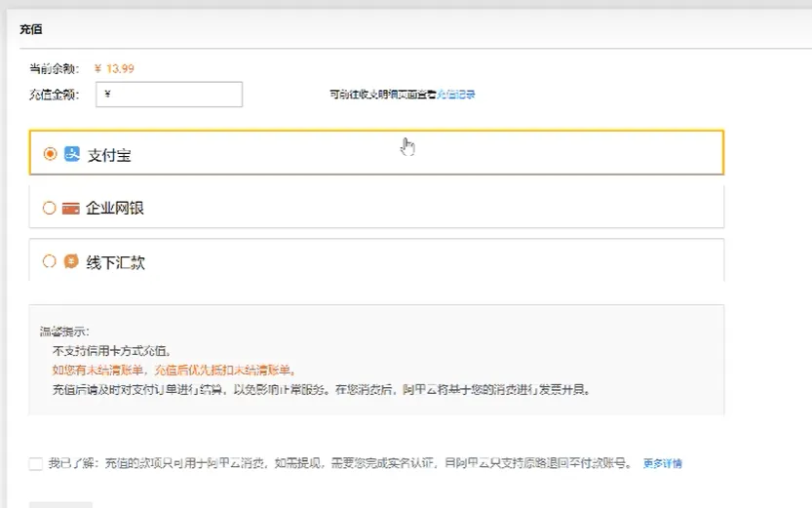
Task: Open the 充值记录 link
Action: click(x=456, y=95)
